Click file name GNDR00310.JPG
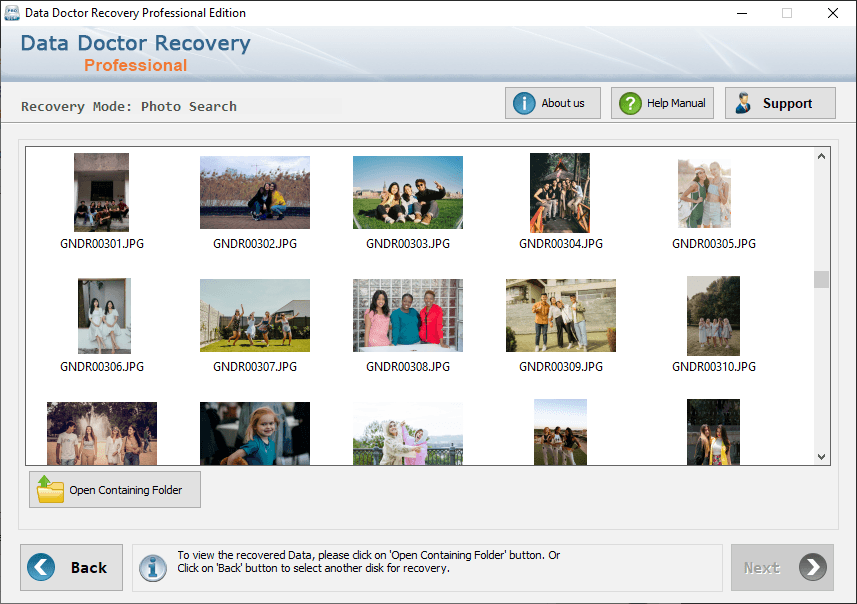Screen dimensions: 857x604 coord(714,367)
